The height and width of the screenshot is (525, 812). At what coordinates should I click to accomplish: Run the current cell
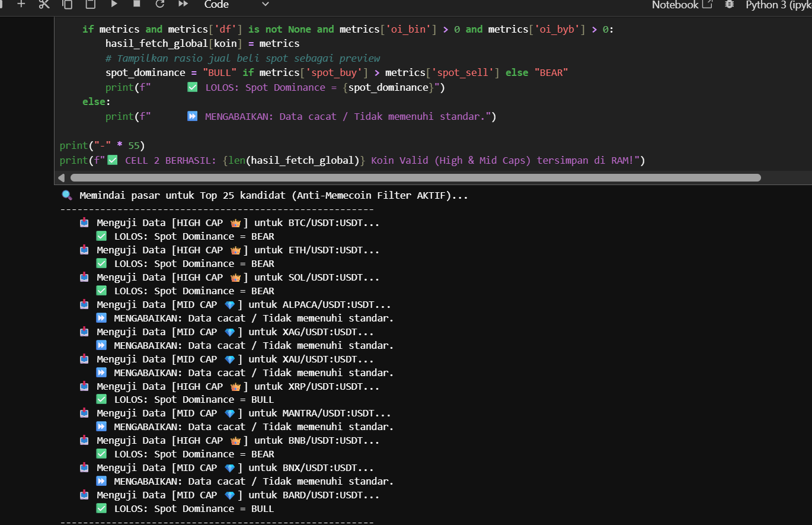(114, 4)
